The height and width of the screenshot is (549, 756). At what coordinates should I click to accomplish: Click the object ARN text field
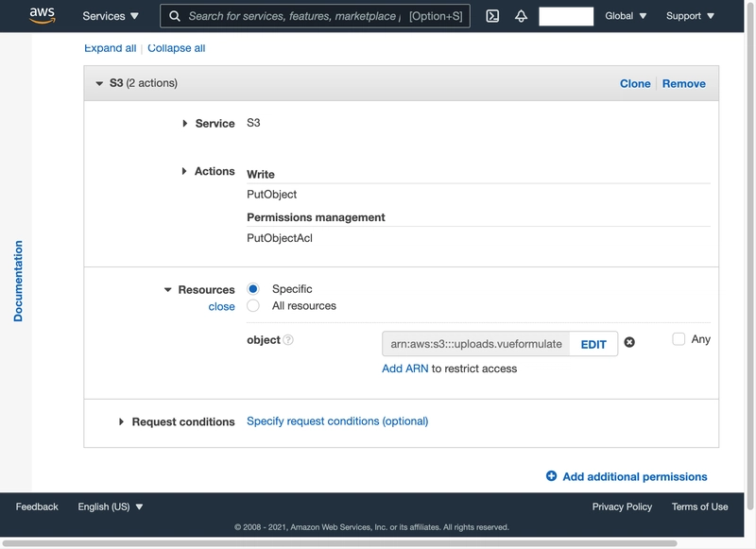476,344
